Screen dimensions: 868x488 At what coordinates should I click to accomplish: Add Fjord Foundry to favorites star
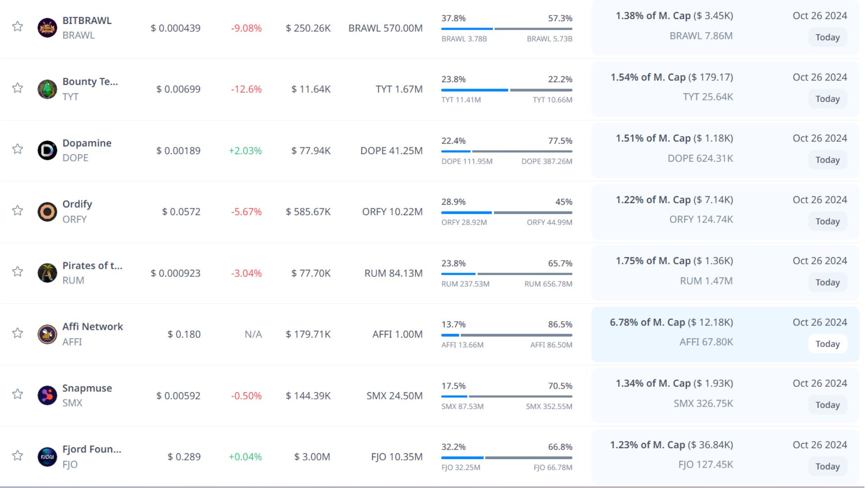[18, 455]
